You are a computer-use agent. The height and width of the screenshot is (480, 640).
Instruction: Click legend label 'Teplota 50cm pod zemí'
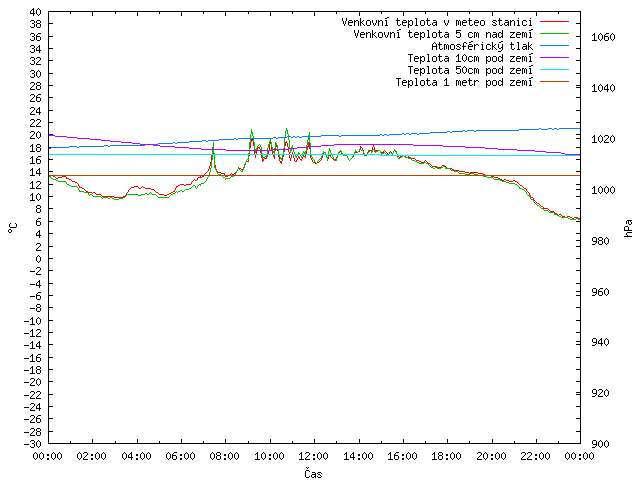[470, 70]
